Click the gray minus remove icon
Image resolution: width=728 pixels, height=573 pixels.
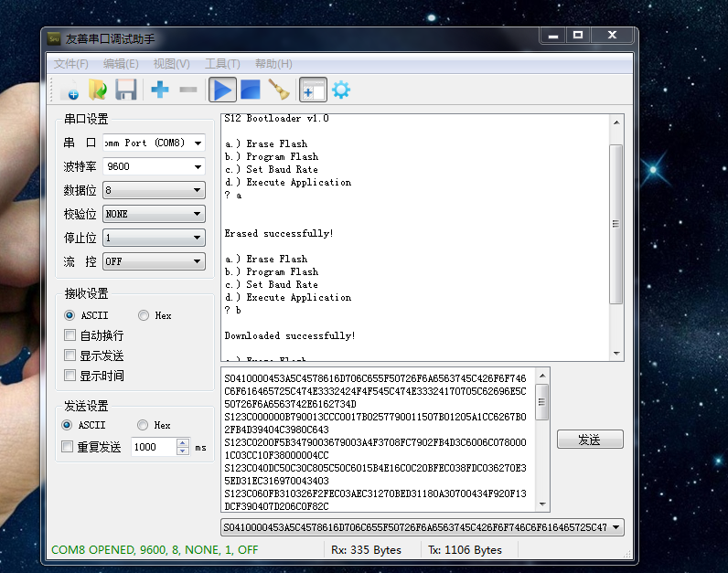[x=188, y=90]
